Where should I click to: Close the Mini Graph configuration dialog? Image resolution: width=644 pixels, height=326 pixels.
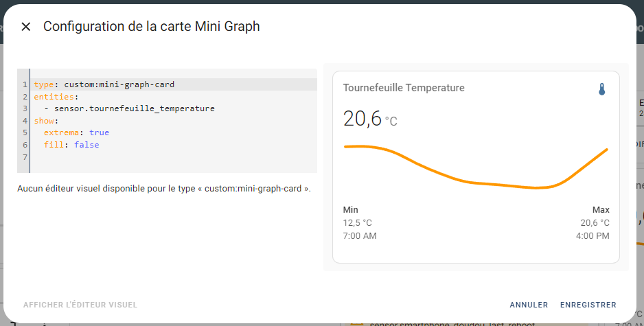[26, 27]
